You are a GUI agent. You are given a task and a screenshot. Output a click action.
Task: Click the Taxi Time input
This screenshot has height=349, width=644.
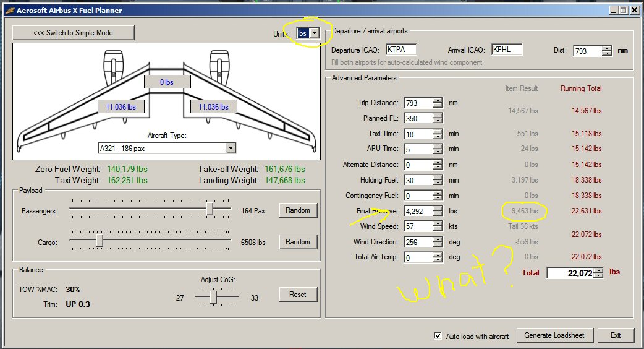click(418, 134)
